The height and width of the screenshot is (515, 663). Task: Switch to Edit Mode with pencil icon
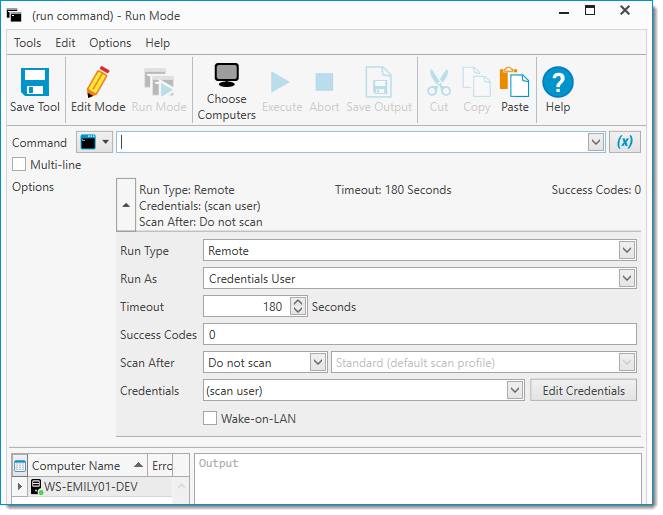(x=98, y=83)
